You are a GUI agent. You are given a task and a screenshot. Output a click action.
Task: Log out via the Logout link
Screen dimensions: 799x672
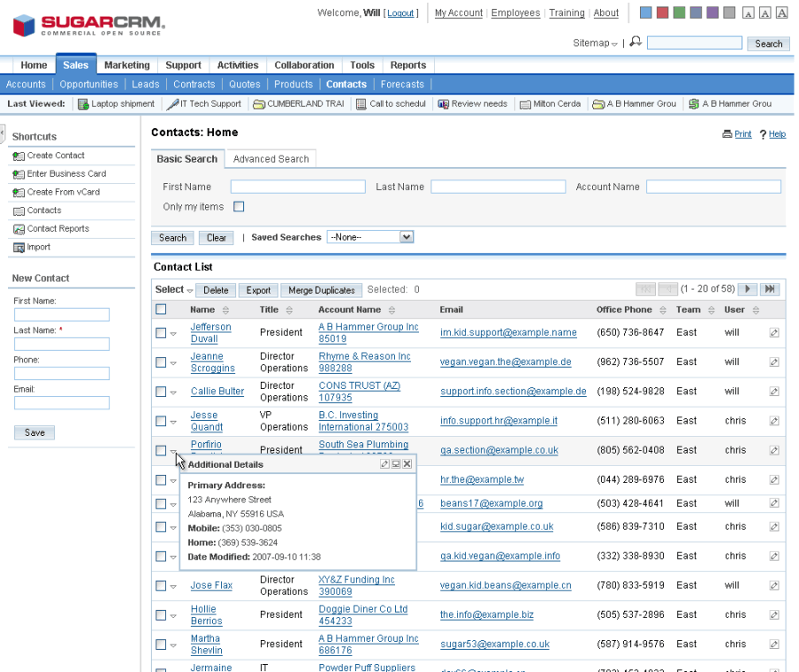click(x=400, y=12)
